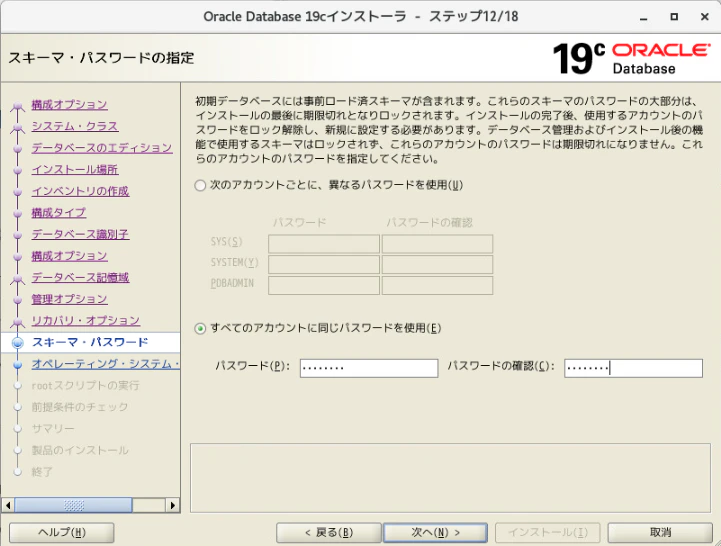Minimize the installer window
The image size is (721, 546).
(644, 17)
